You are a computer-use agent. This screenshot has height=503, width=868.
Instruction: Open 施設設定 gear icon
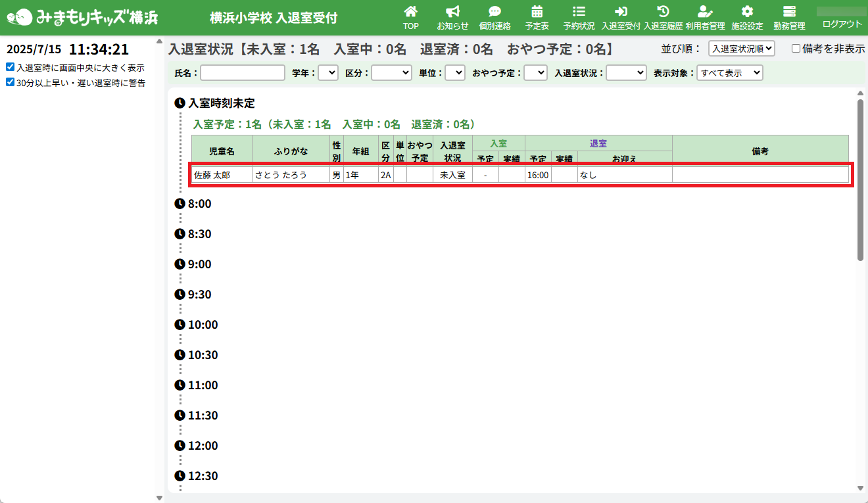pos(747,12)
